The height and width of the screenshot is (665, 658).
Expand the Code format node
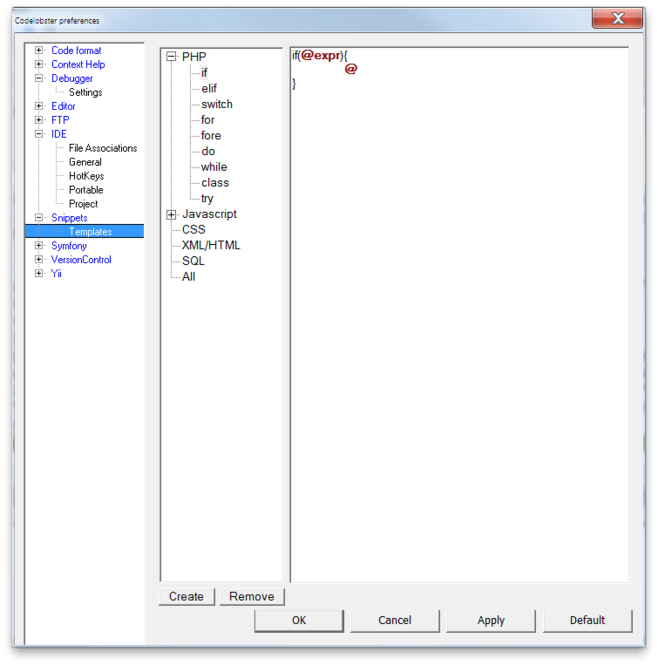click(x=39, y=50)
